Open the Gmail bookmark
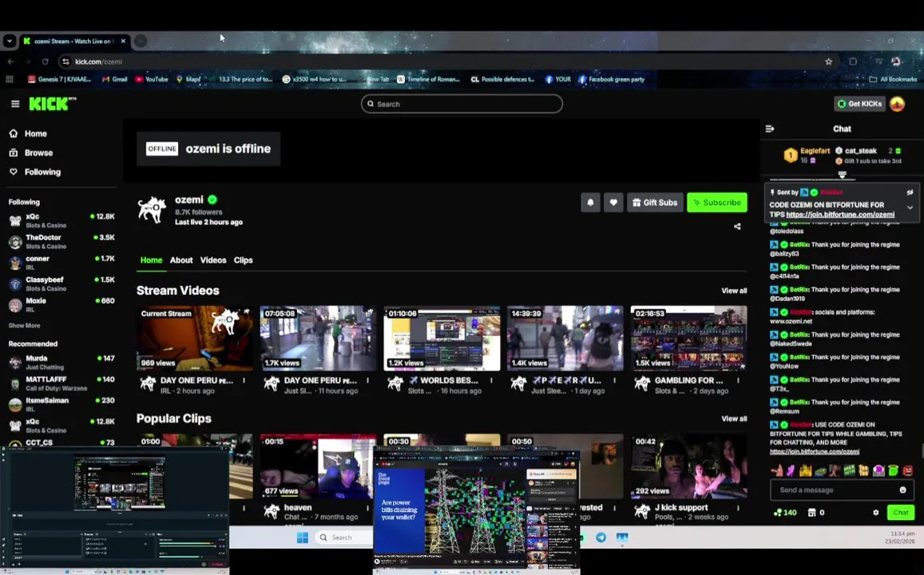Image resolution: width=924 pixels, height=575 pixels. 114,79
